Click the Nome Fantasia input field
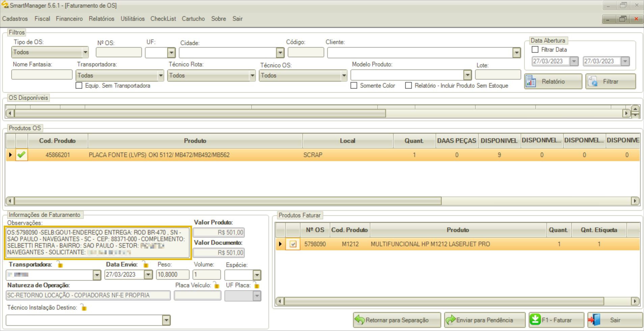Viewport: 644px width, 331px height. tap(42, 75)
